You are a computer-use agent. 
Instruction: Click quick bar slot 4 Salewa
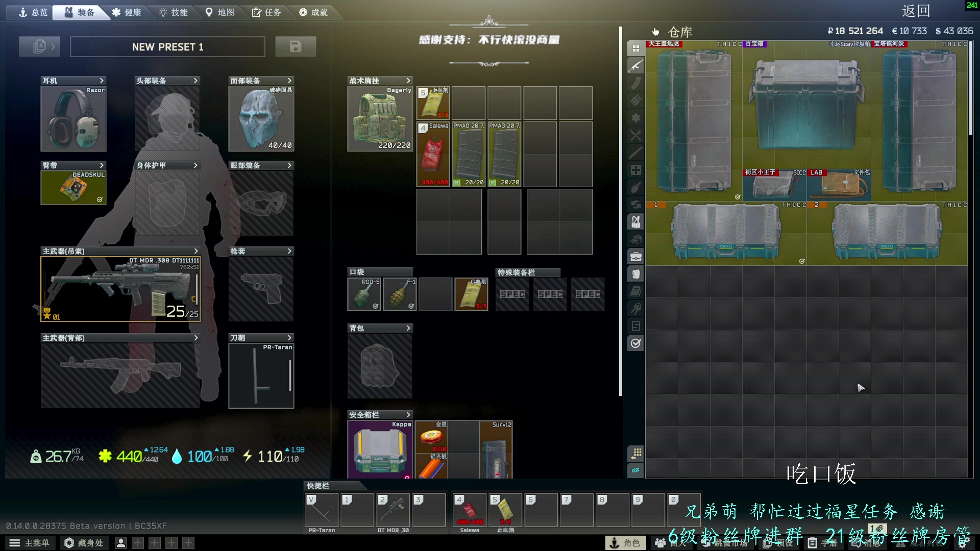point(470,510)
